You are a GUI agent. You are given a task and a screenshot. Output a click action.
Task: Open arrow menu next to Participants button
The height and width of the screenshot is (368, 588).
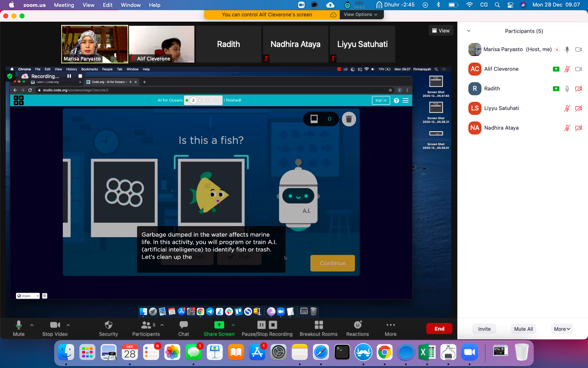click(162, 325)
